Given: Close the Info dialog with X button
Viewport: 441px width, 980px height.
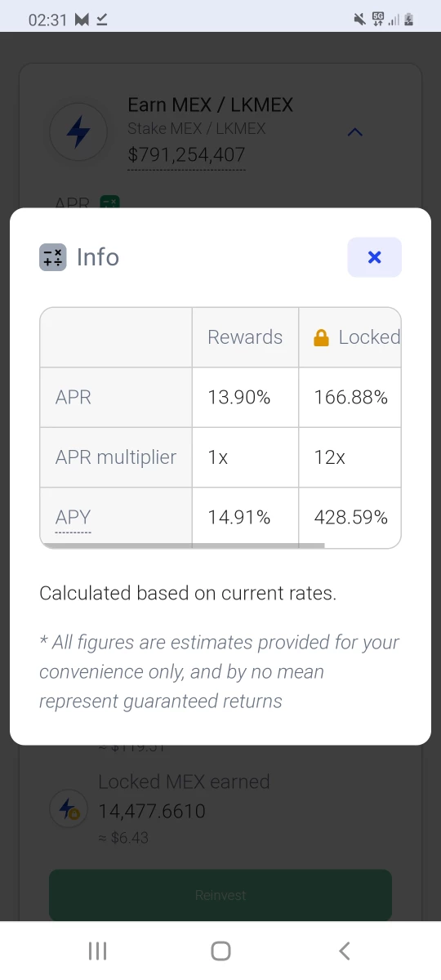Looking at the screenshot, I should pyautogui.click(x=374, y=257).
